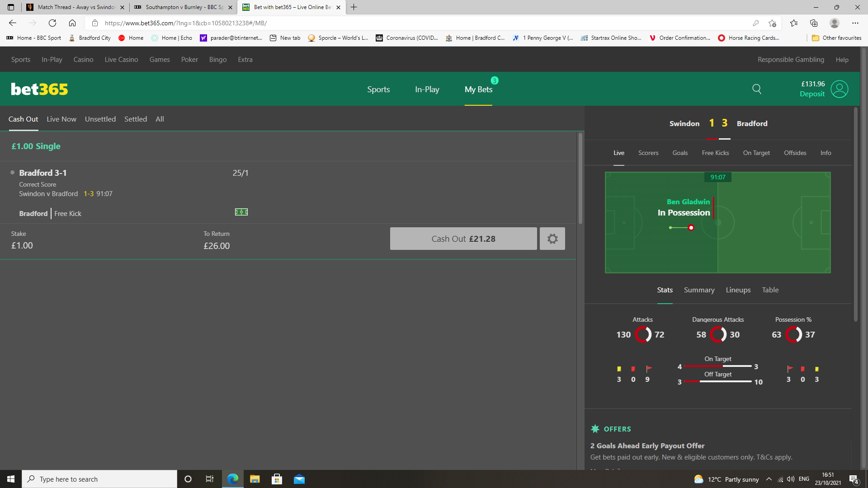Click the match pitch icon in bet slip

241,212
